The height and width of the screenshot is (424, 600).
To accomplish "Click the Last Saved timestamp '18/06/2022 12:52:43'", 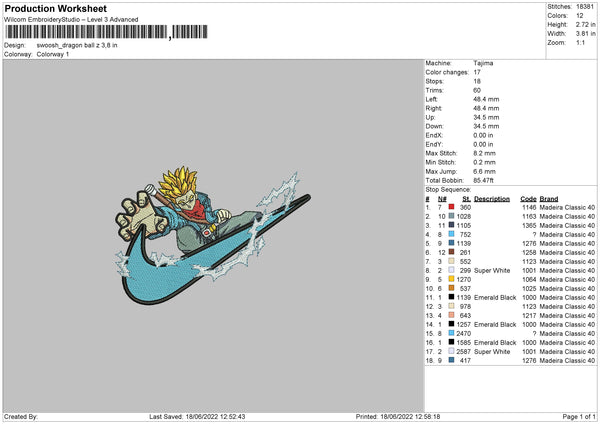I will 215,416.
